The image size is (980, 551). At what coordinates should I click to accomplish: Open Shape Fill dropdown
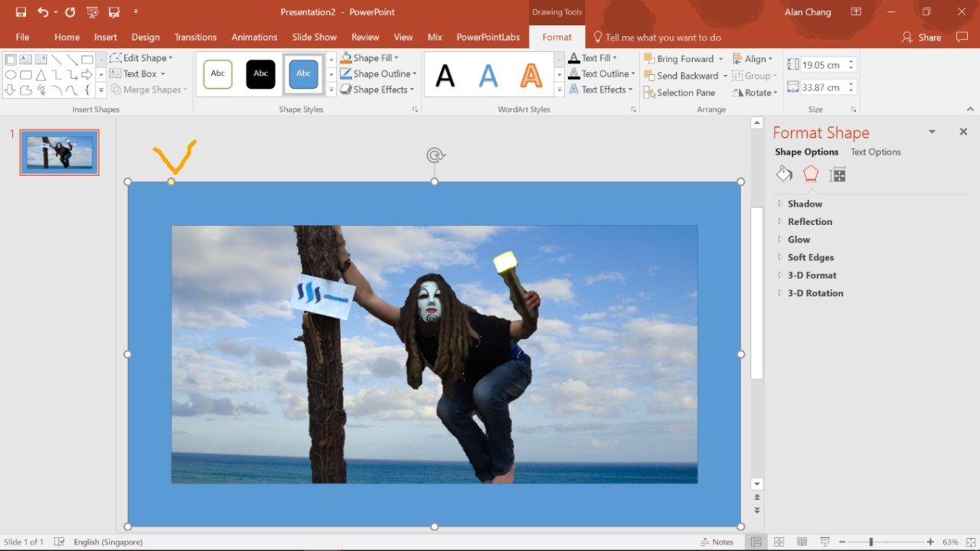point(370,58)
